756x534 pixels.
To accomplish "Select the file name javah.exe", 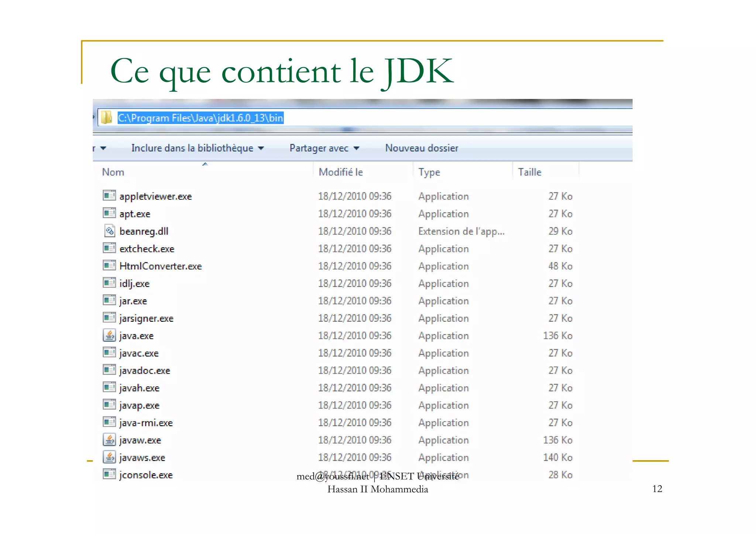I will point(139,388).
